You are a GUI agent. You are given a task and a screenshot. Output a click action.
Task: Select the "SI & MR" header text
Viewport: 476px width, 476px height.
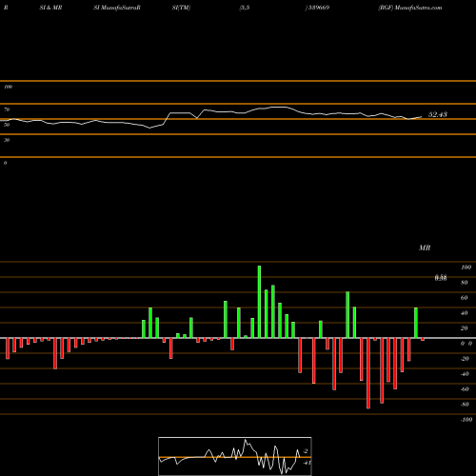[x=50, y=8]
